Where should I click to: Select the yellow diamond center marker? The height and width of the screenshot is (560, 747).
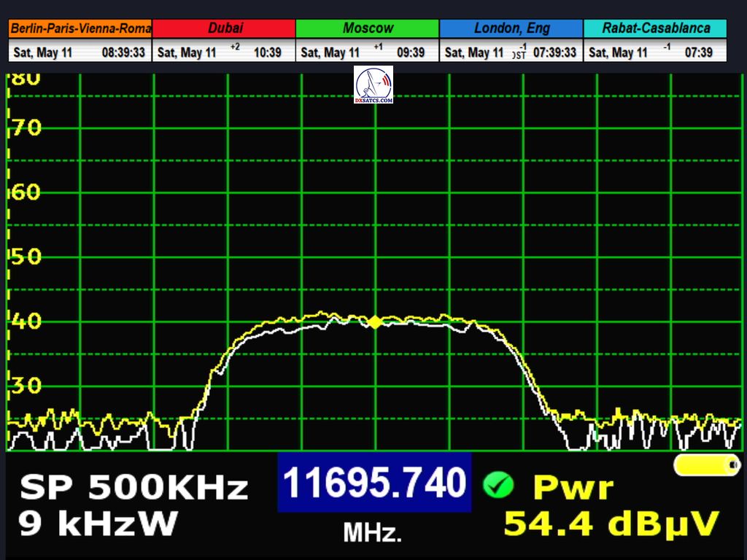[375, 322]
